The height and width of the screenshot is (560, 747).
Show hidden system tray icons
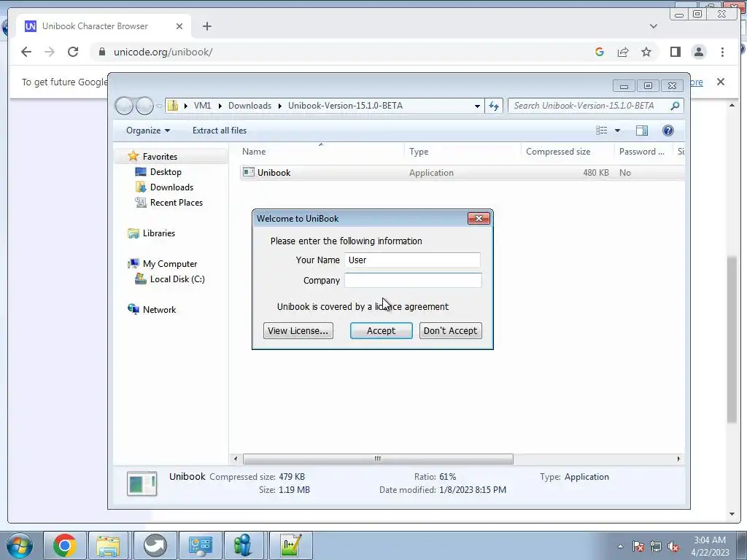[x=620, y=547]
